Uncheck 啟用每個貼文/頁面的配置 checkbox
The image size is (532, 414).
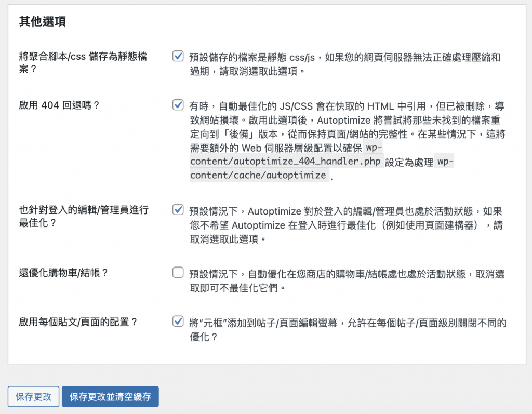(x=178, y=321)
